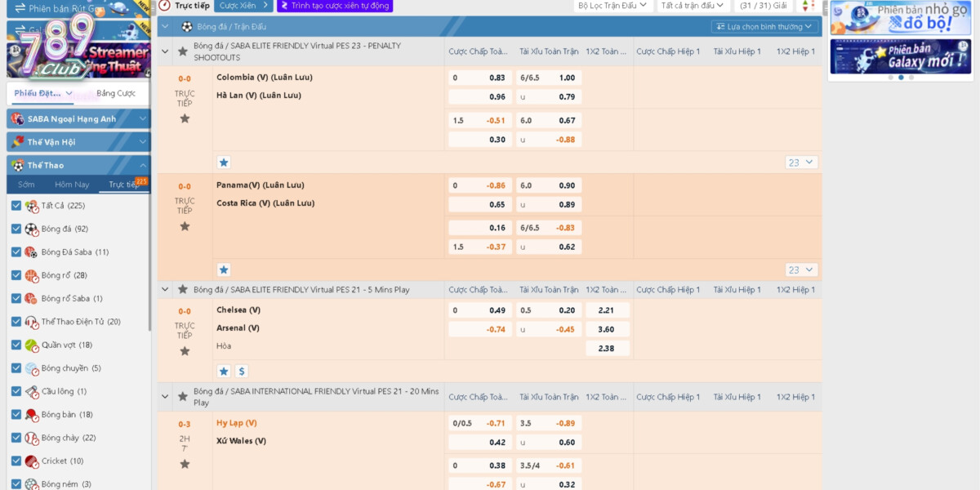Favorite the Colombia vs Hà Lan match star
The height and width of the screenshot is (490, 980).
click(x=185, y=118)
